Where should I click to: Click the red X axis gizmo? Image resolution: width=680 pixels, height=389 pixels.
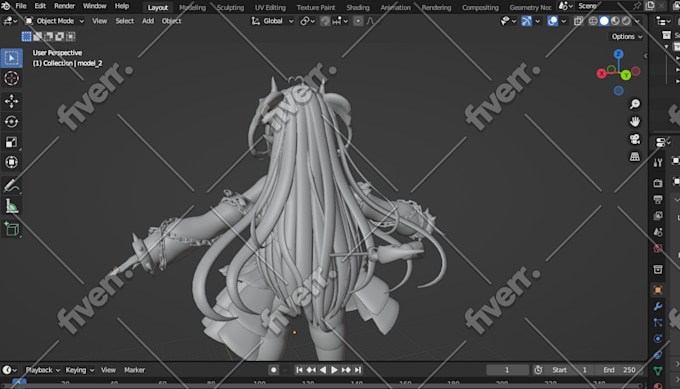[602, 74]
